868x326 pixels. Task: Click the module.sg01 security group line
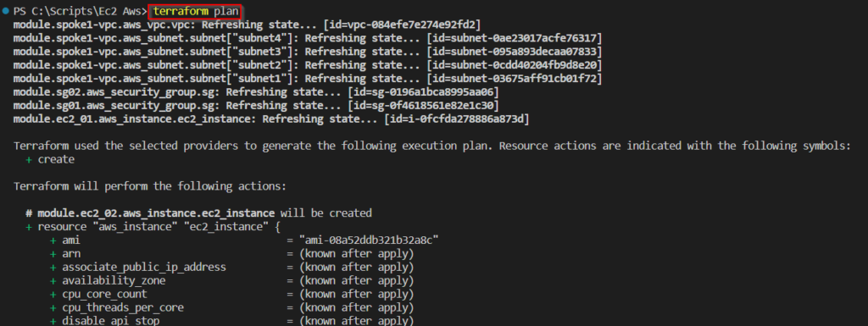tap(256, 105)
